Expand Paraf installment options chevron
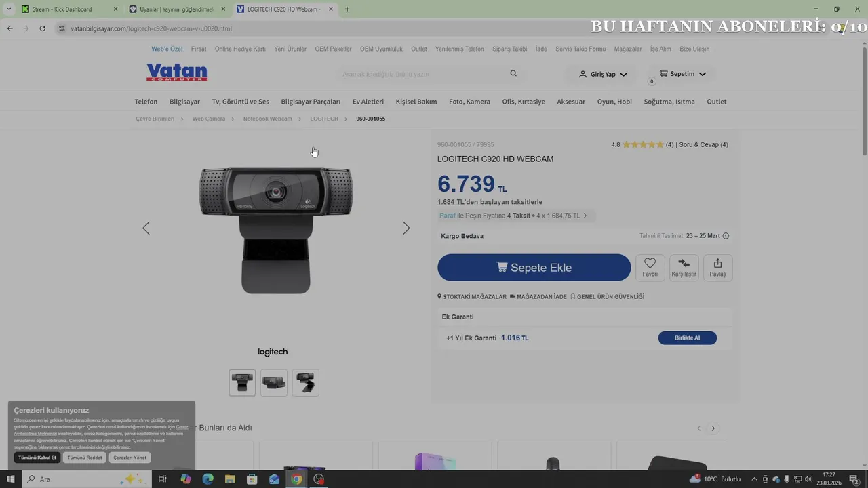This screenshot has width=868, height=488. click(585, 216)
